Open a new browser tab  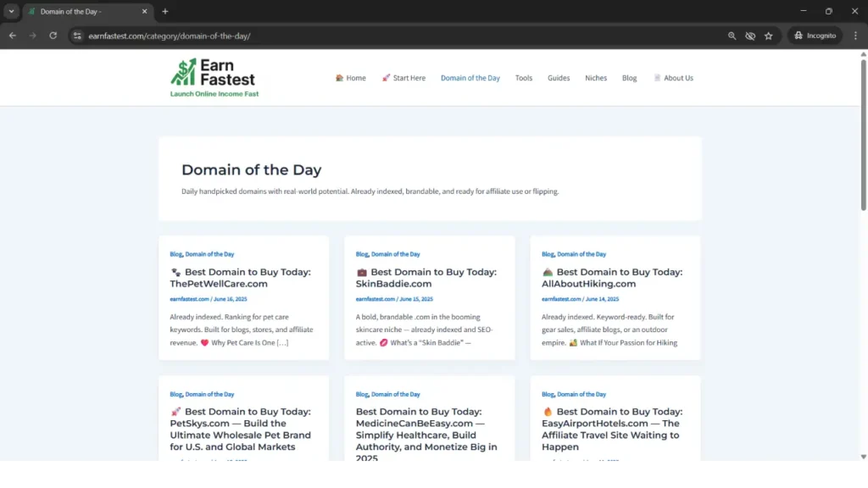point(165,11)
